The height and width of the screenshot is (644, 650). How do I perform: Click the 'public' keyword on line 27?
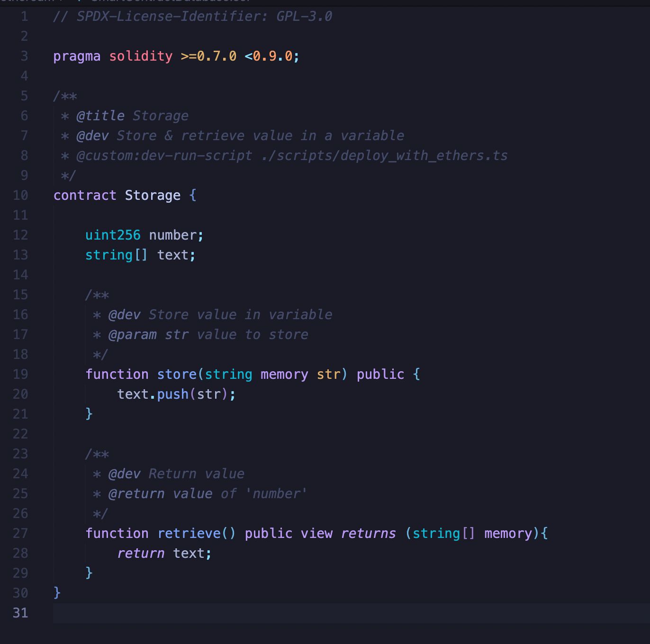269,534
